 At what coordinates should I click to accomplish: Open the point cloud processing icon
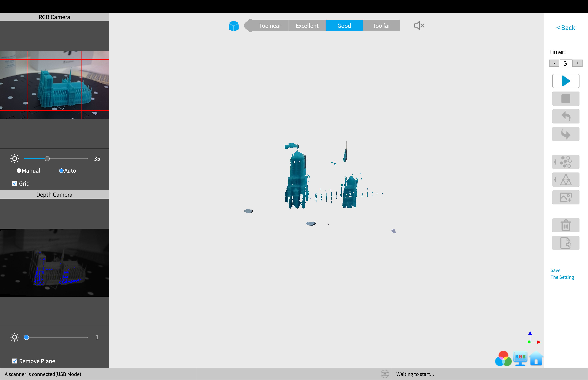click(x=566, y=162)
